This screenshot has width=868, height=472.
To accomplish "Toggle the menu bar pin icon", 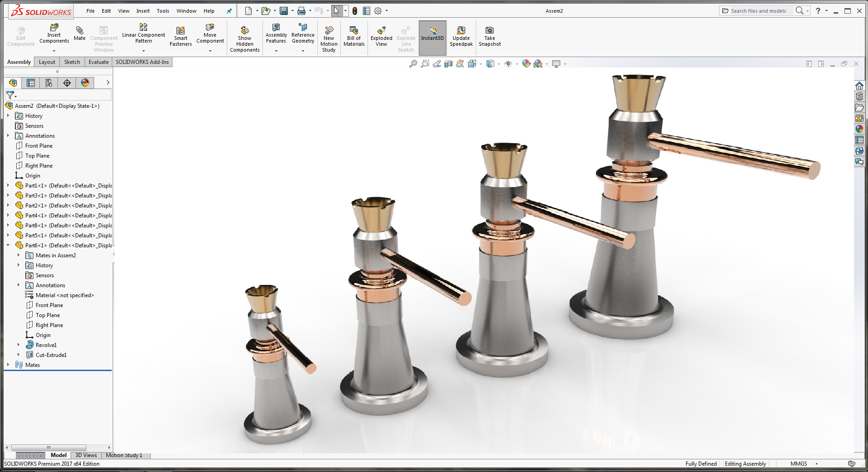I will tap(229, 11).
